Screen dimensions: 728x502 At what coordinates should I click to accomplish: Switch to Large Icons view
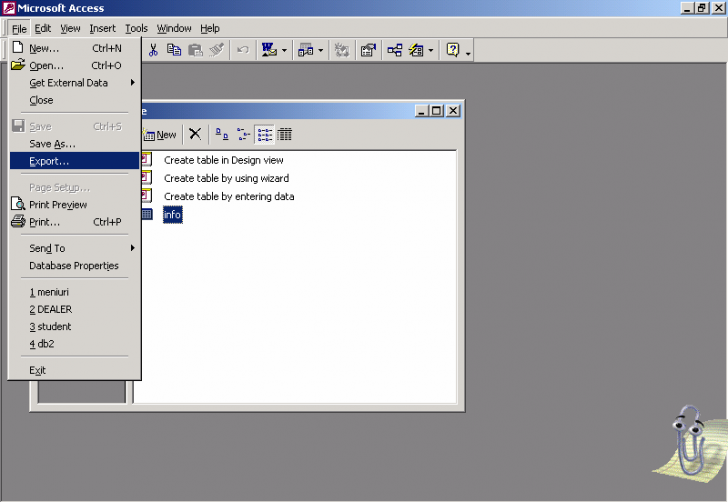click(222, 134)
